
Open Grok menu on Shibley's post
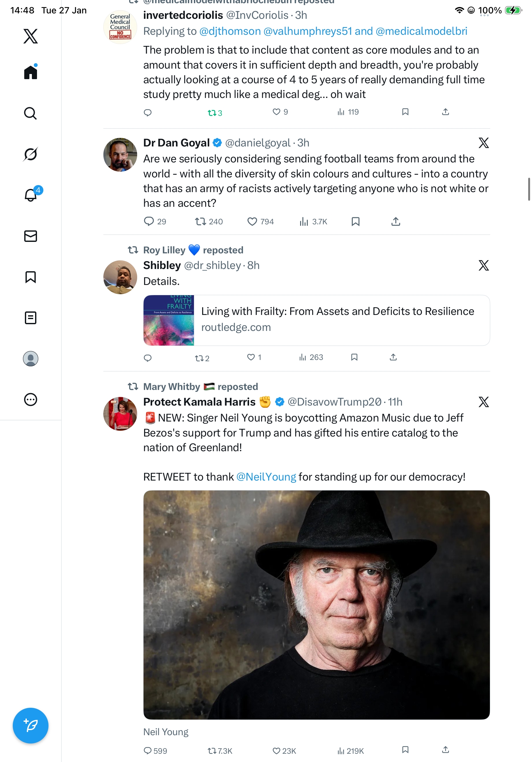coord(484,265)
